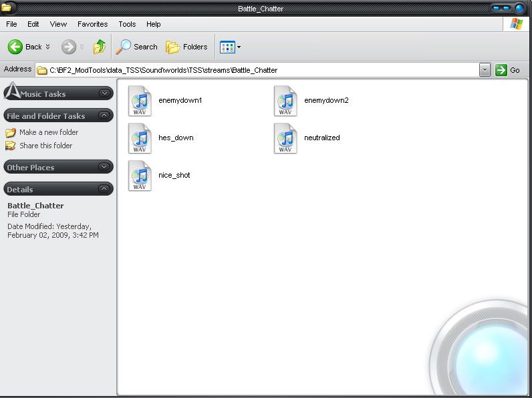Click the Views grid icon
532x398 pixels.
[x=227, y=47]
